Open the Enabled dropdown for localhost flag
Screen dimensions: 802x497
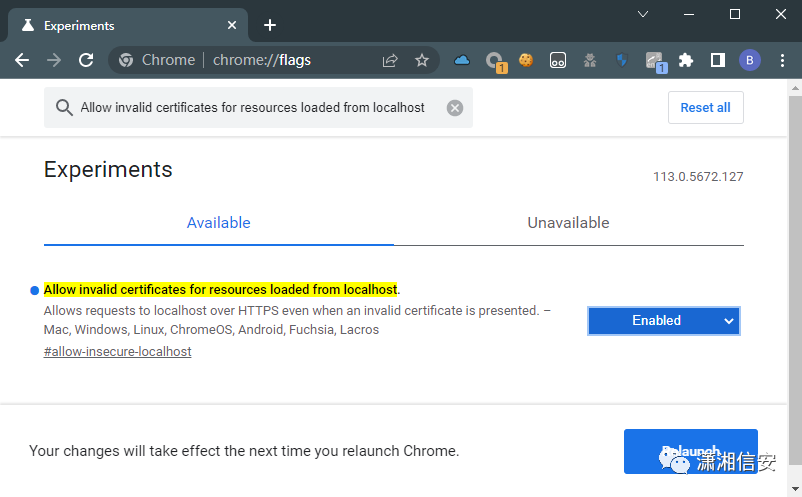click(663, 321)
